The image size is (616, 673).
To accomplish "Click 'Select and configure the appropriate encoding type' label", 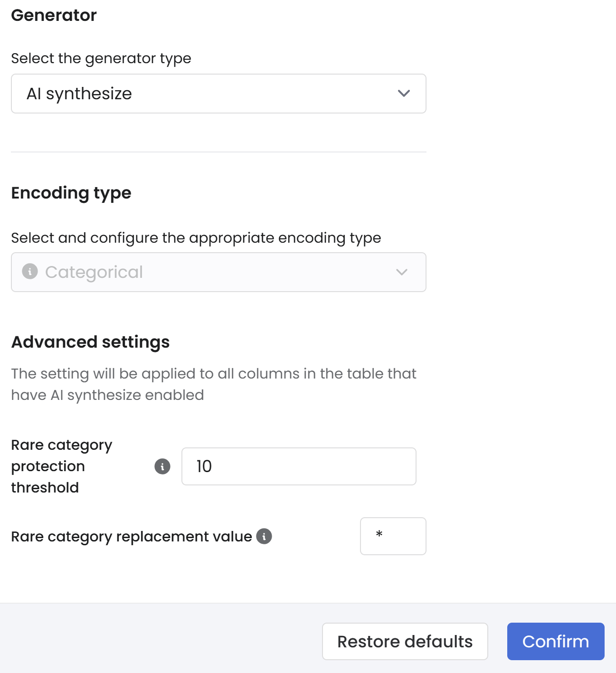I will click(x=196, y=237).
